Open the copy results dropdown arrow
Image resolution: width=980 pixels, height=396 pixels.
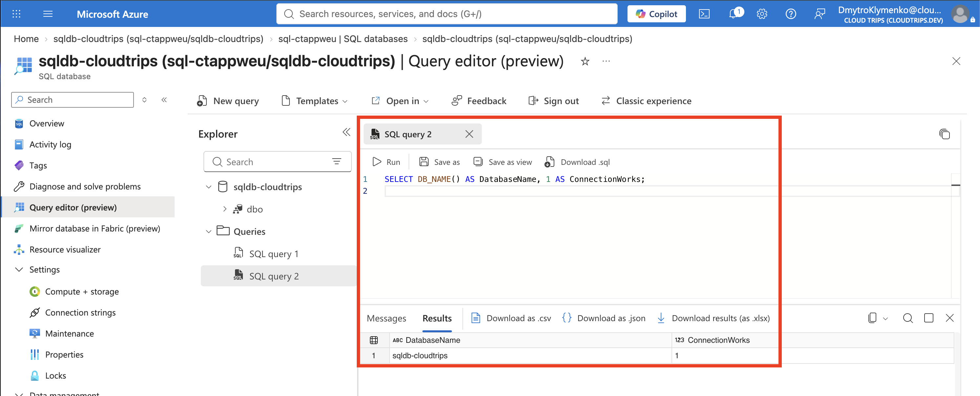coord(885,319)
